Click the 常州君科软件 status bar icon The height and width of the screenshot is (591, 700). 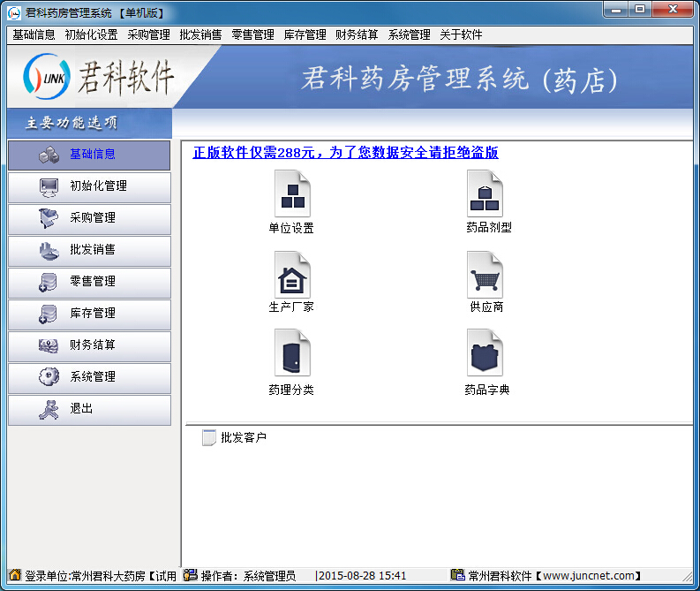click(457, 575)
